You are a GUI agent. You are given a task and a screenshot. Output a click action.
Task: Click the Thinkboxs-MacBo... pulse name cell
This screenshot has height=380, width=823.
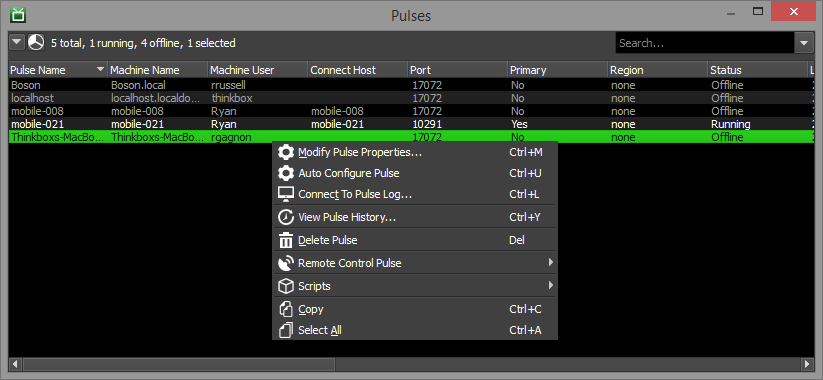coord(58,138)
